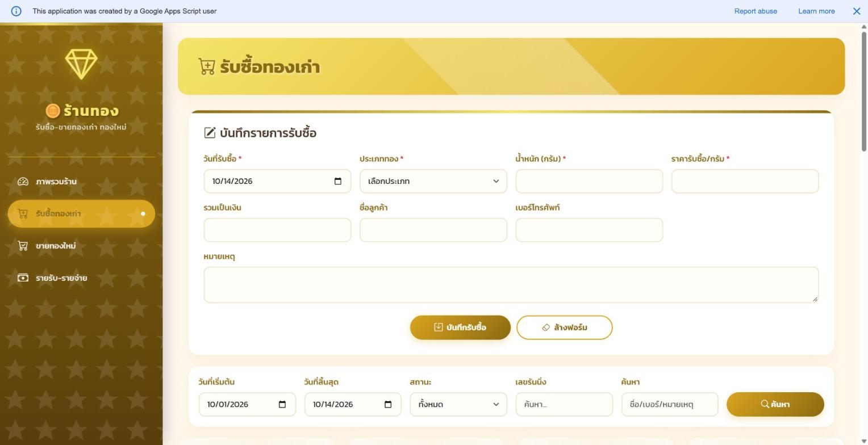
Task: Click the Learn more link
Action: [816, 11]
